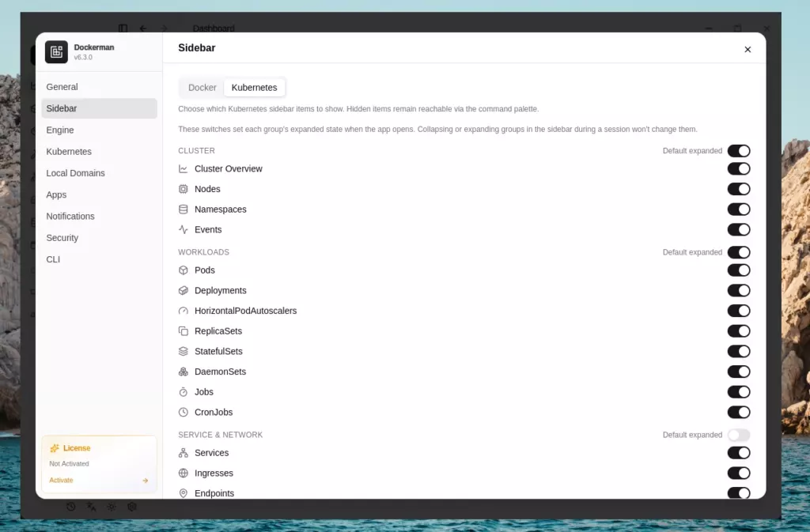The width and height of the screenshot is (810, 532).
Task: Toggle Workloads group default expanded switch
Action: [x=739, y=252]
